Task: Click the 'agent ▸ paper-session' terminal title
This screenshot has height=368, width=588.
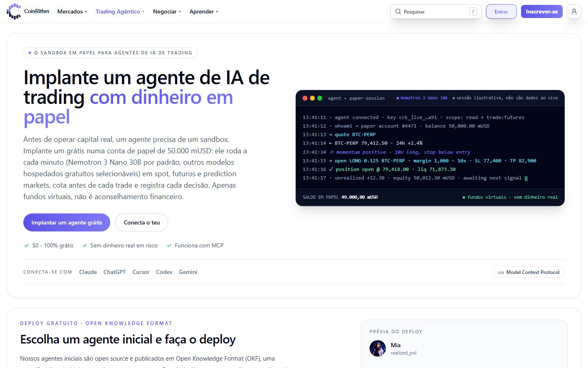Action: (356, 98)
